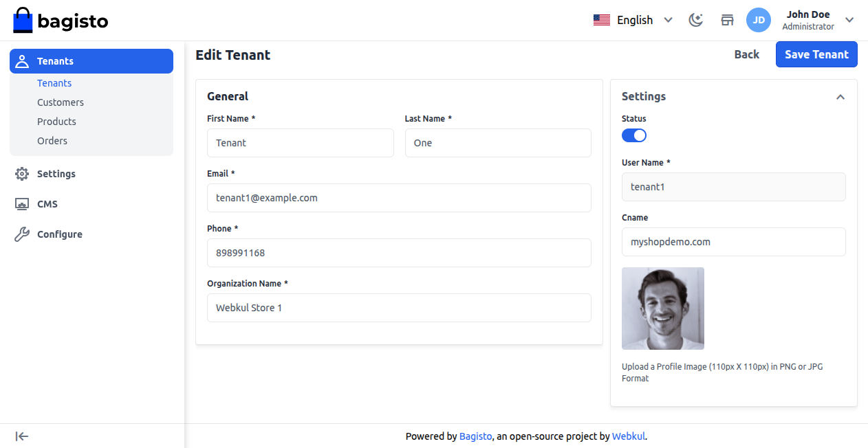868x448 pixels.
Task: Go to Orders in the sidebar
Action: point(52,141)
